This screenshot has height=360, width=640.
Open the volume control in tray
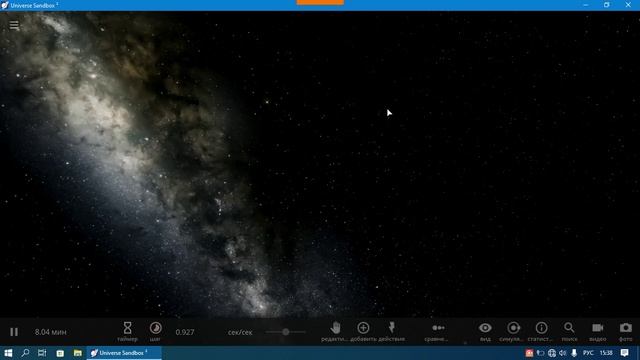click(x=563, y=353)
